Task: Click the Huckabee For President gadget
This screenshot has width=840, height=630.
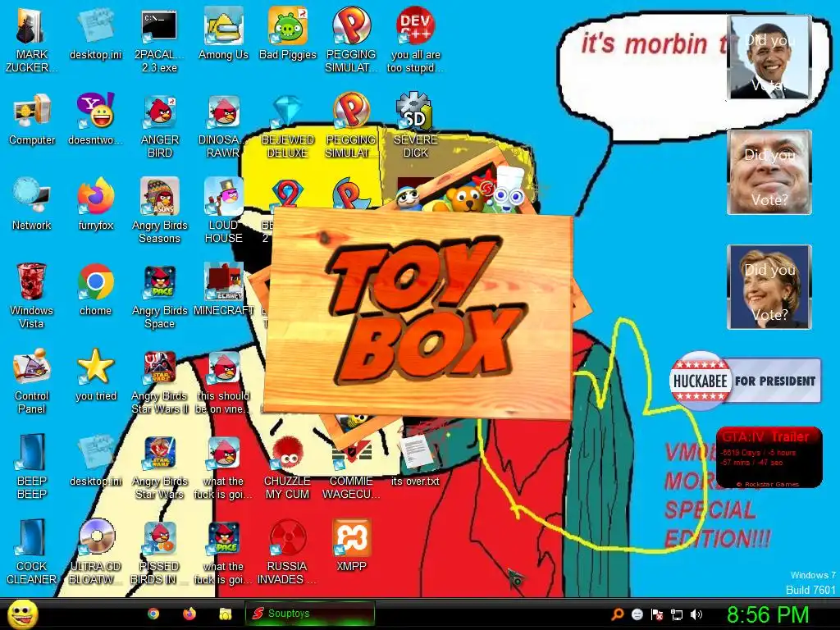Action: pyautogui.click(x=745, y=381)
